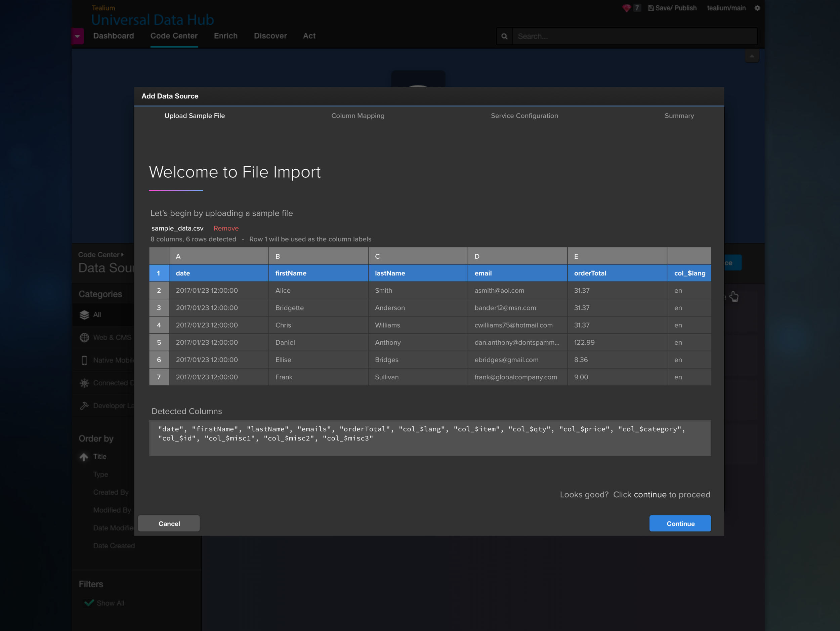
Task: Collapse panel with top-right arrow
Action: click(x=752, y=56)
